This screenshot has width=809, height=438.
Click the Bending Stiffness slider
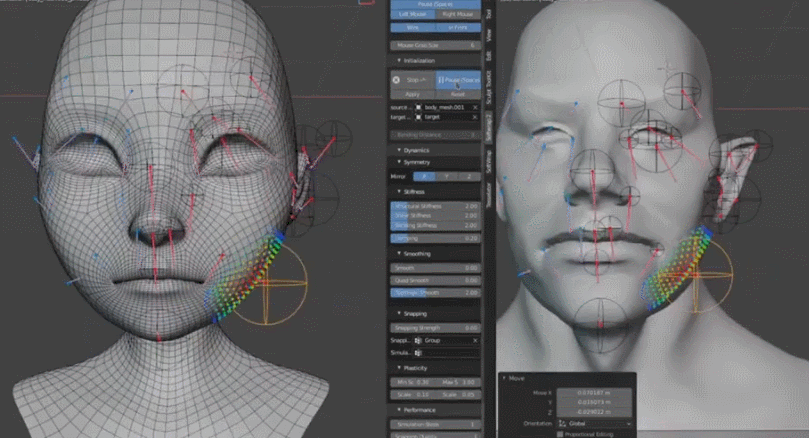pyautogui.click(x=435, y=225)
